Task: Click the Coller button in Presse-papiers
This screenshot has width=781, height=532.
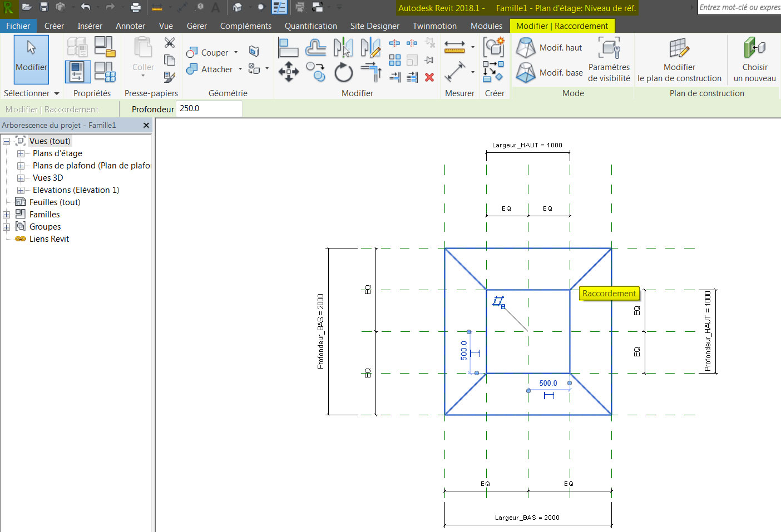Action: click(142, 56)
